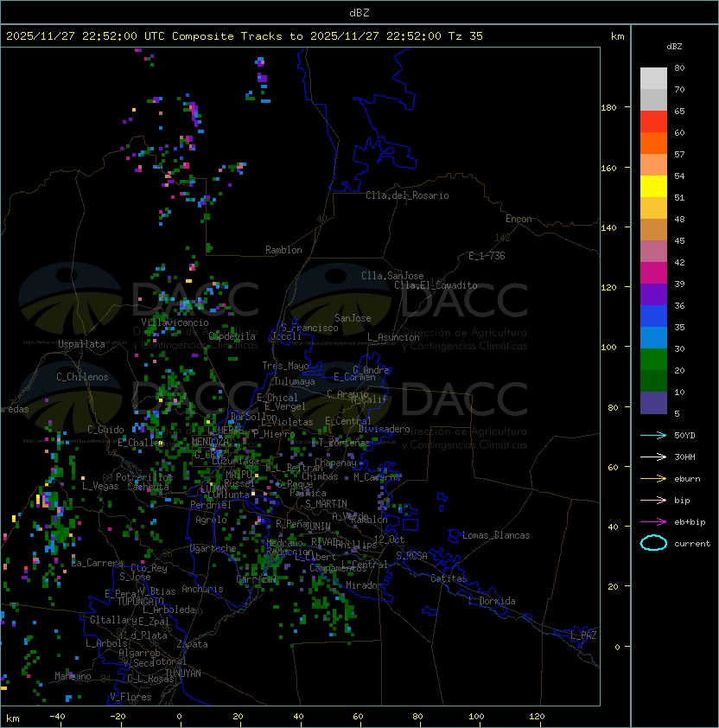Click the pink bip arrow symbol

coord(653,500)
